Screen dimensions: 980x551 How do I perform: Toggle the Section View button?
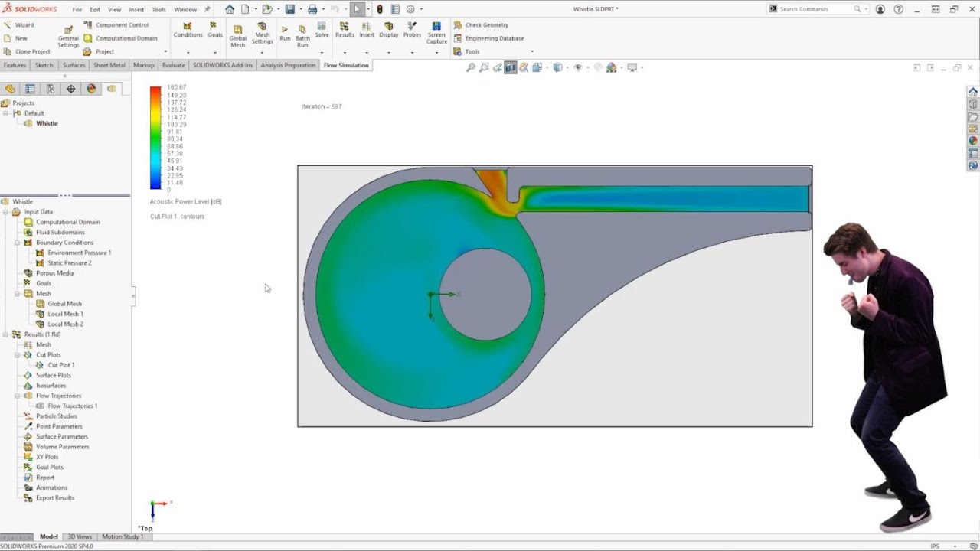tap(510, 67)
